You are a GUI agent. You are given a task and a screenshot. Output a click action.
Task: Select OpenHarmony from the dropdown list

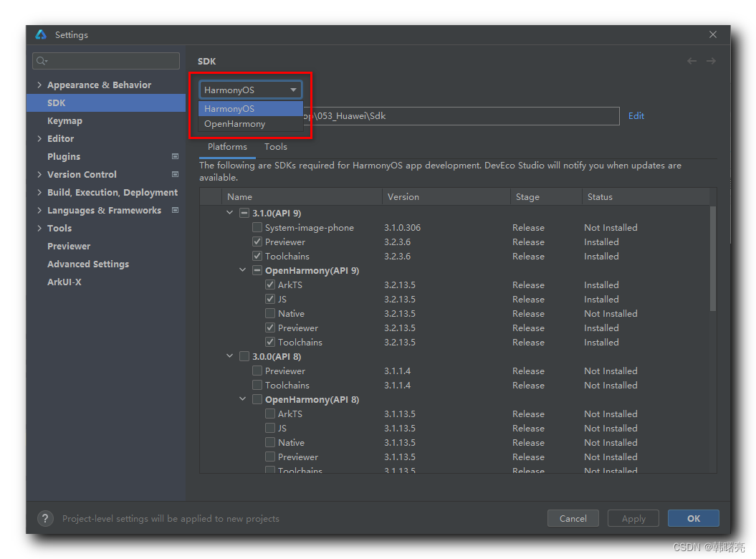point(234,124)
